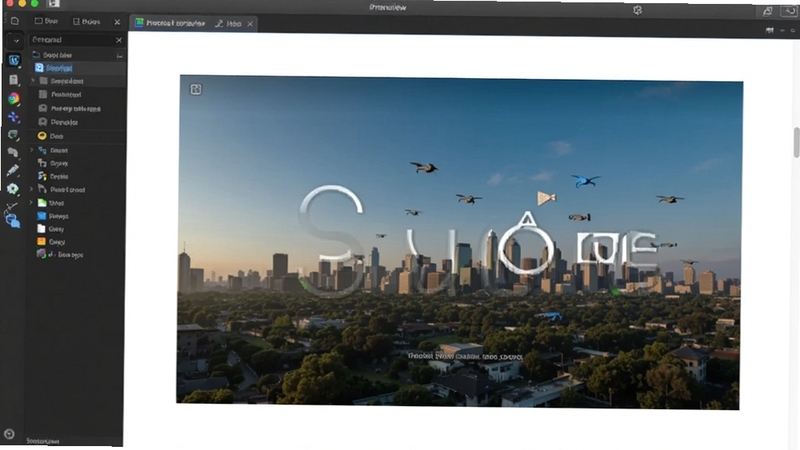Open the gear icon in the left strip
Screen dimensions: 800x450
tap(13, 189)
